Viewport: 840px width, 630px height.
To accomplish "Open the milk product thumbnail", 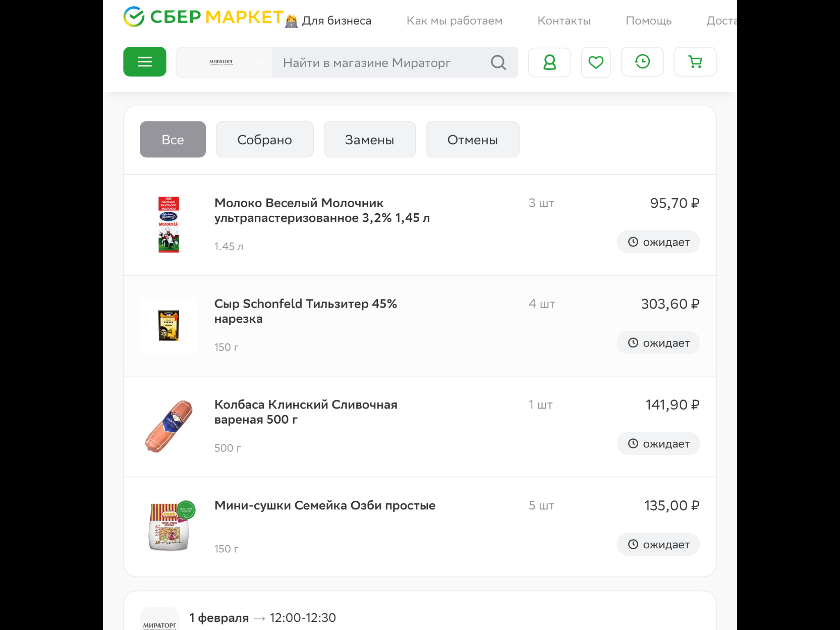I will pos(169,225).
